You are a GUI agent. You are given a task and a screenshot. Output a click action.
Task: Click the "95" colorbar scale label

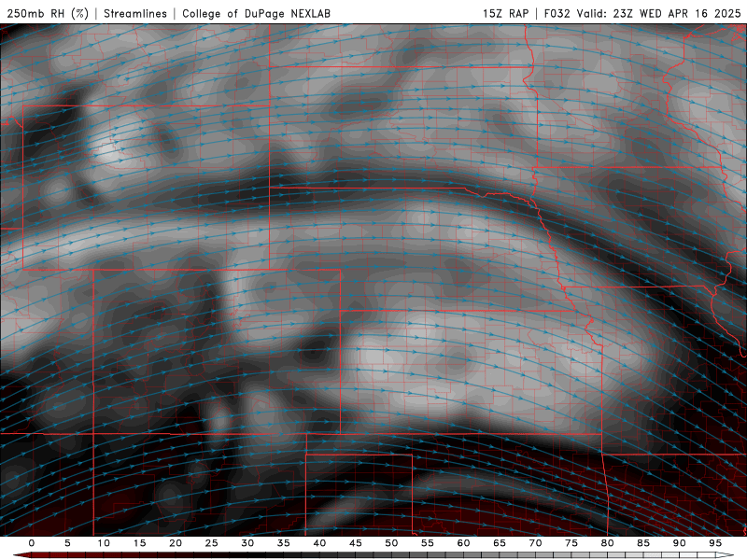pyautogui.click(x=715, y=543)
